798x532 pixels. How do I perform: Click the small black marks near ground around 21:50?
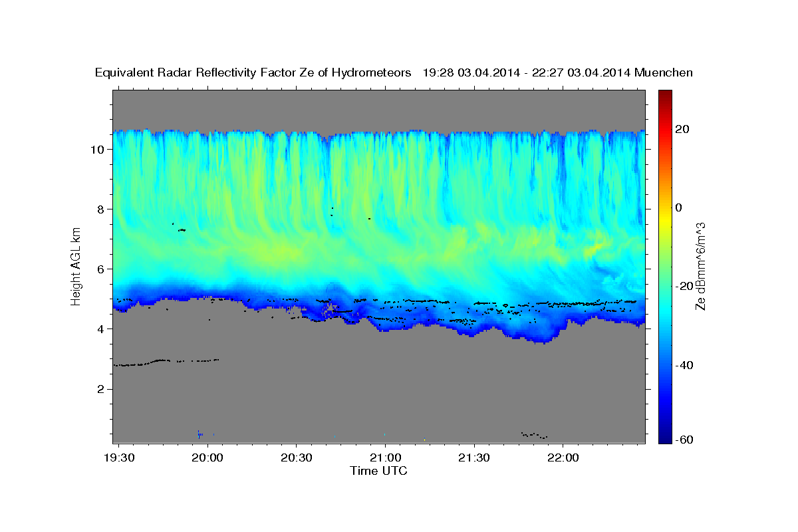(x=534, y=435)
